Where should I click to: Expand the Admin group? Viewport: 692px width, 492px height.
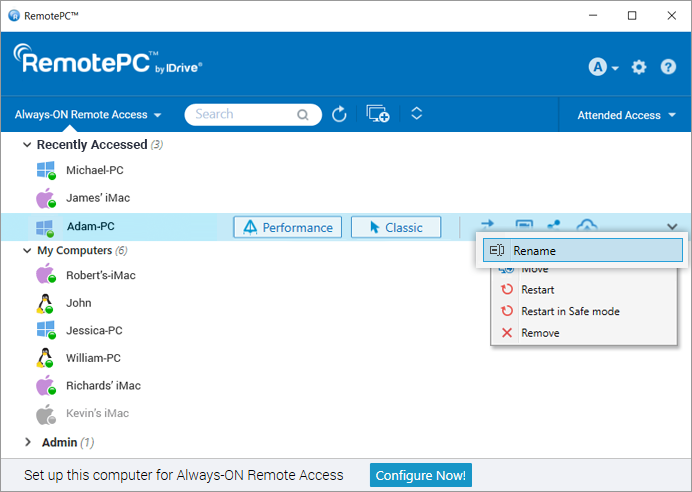click(28, 442)
